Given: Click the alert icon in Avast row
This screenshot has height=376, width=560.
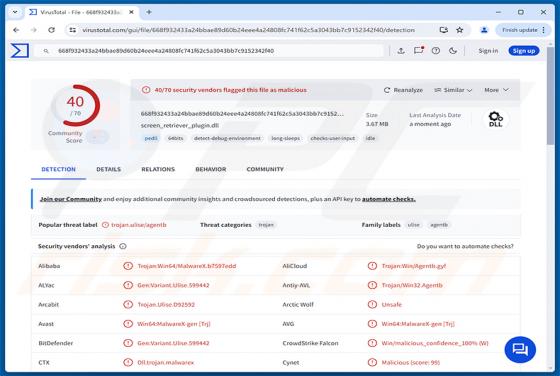Looking at the screenshot, I should 128,324.
